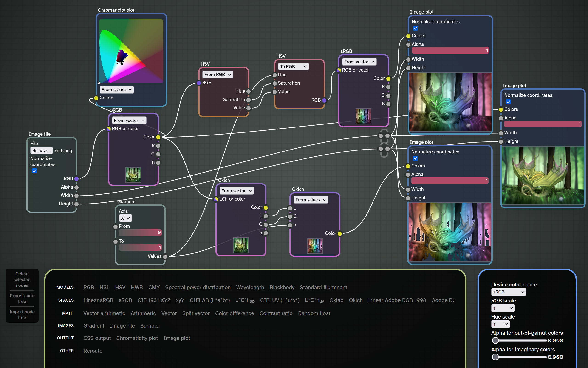Screen dimensions: 588x368
Task: Click the Saturation input socket of HSV To RGB node
Action: [x=274, y=83]
